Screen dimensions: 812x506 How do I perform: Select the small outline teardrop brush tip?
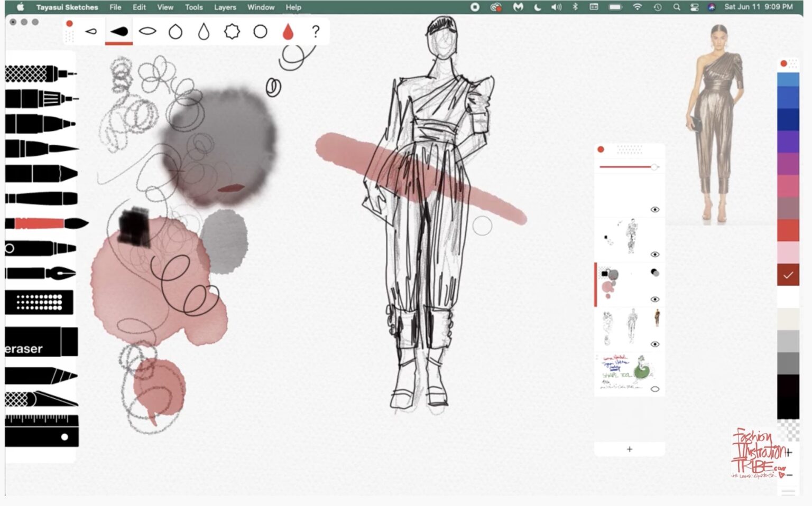pos(90,31)
